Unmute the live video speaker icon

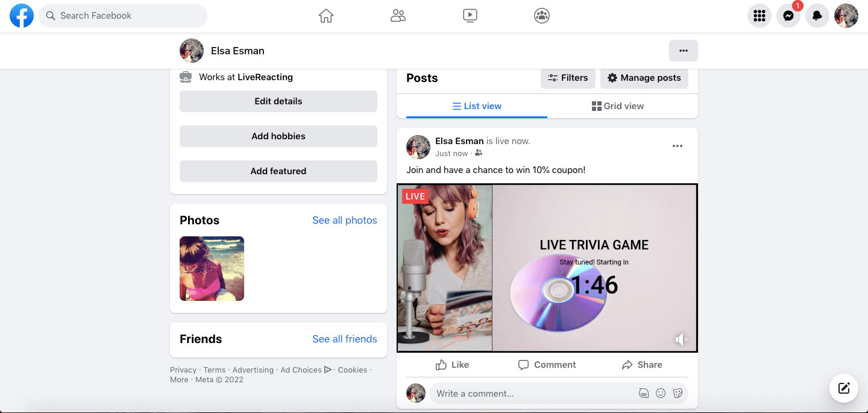pos(681,339)
